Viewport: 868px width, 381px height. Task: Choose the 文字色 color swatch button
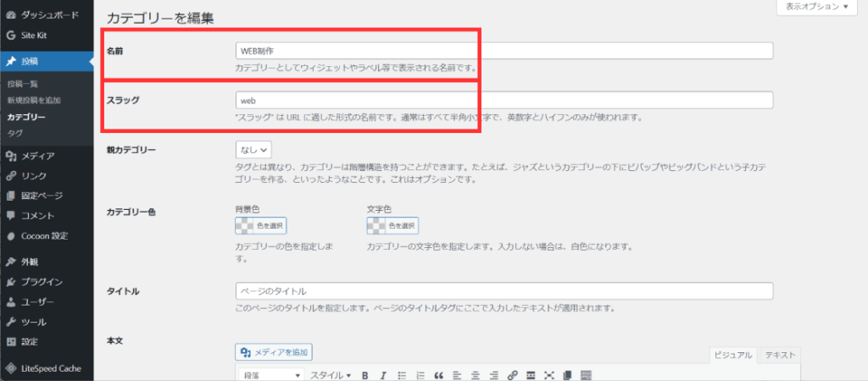(x=392, y=226)
